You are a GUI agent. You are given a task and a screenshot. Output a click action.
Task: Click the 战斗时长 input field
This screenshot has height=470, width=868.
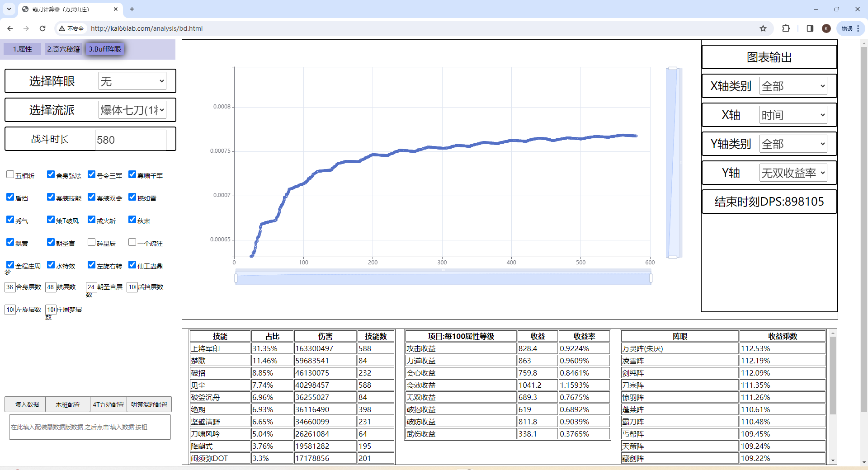point(130,140)
